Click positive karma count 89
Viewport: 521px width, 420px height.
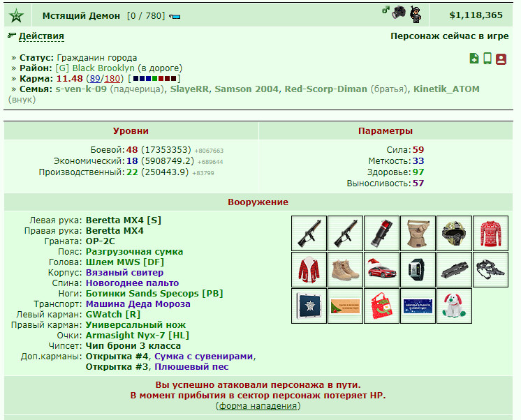click(95, 79)
